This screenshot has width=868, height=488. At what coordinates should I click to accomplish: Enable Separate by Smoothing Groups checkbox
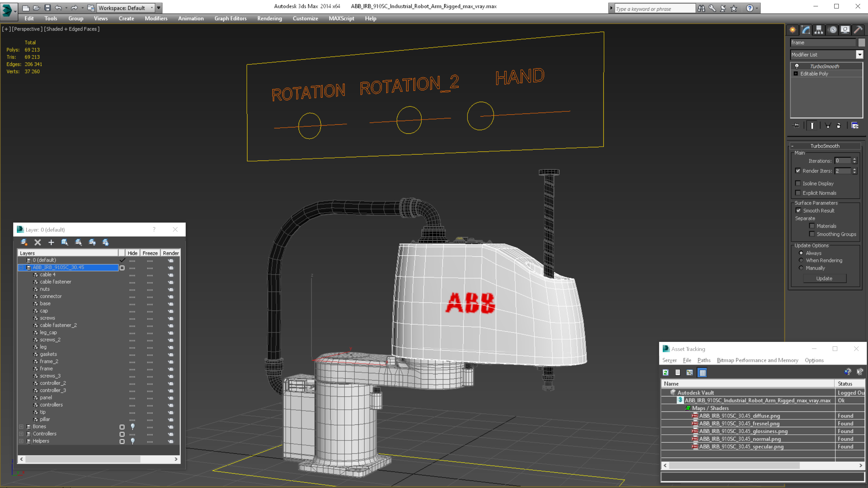click(812, 234)
